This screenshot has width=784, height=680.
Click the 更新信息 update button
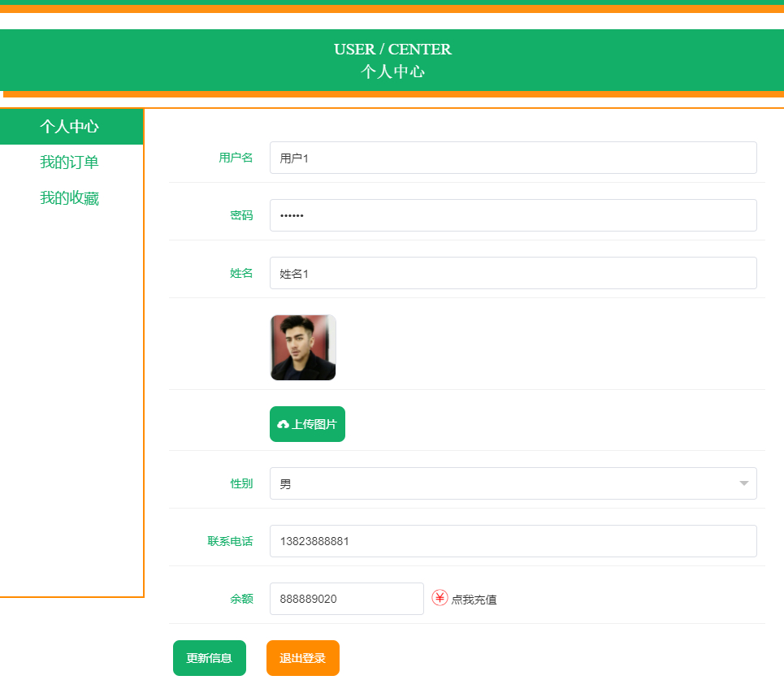tap(209, 658)
